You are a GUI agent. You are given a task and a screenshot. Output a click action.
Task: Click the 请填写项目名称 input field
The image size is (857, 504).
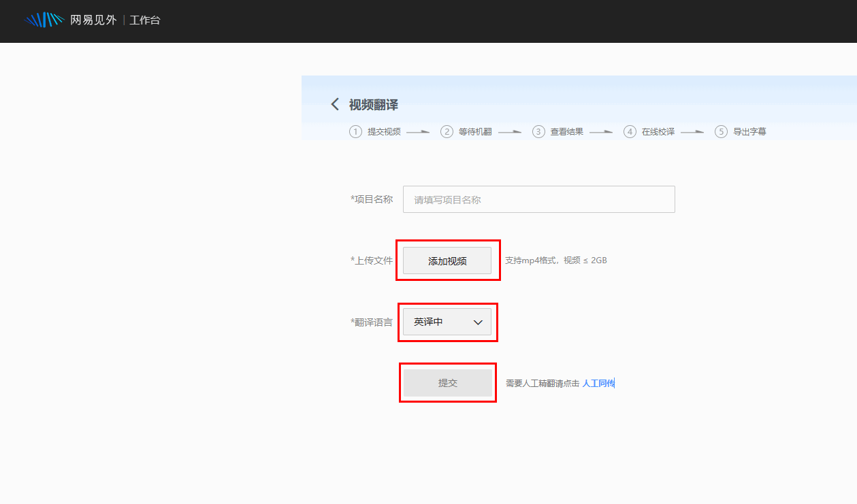(538, 199)
